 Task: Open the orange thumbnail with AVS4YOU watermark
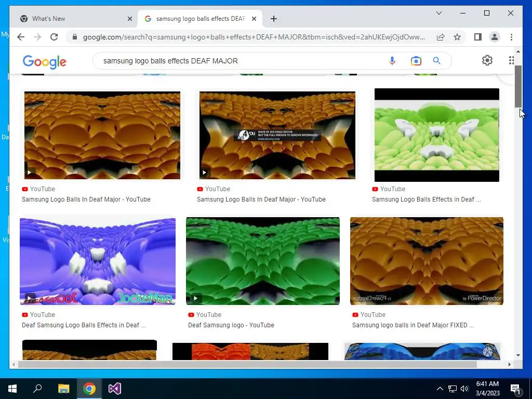click(277, 135)
